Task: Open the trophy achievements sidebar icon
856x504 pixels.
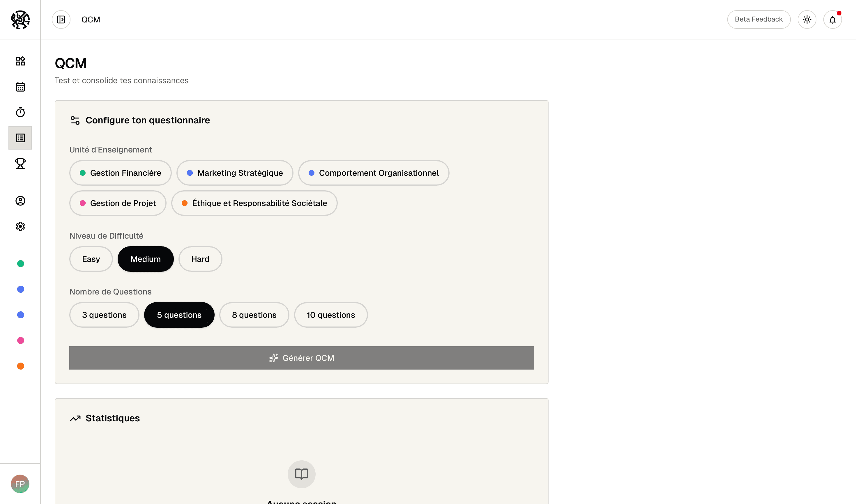Action: (x=20, y=163)
